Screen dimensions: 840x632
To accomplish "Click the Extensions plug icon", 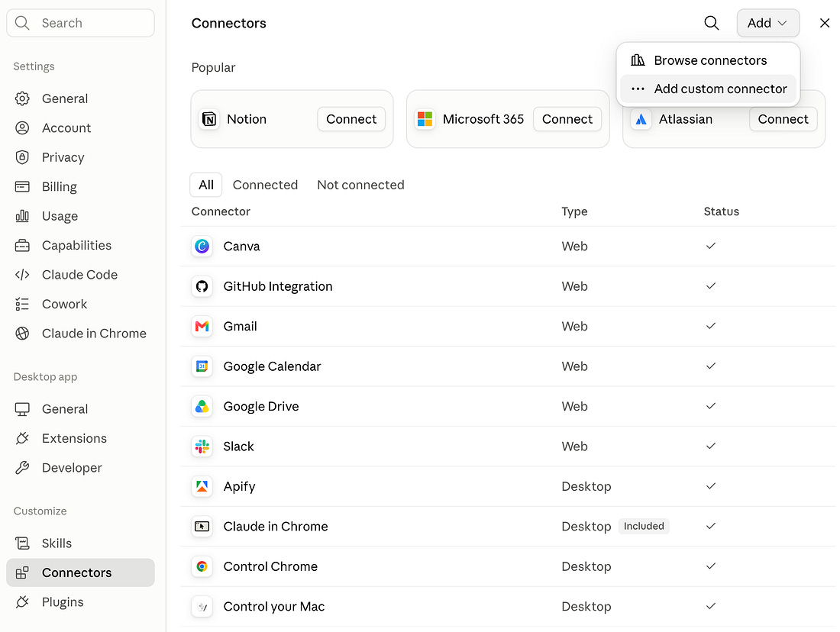I will [x=22, y=438].
